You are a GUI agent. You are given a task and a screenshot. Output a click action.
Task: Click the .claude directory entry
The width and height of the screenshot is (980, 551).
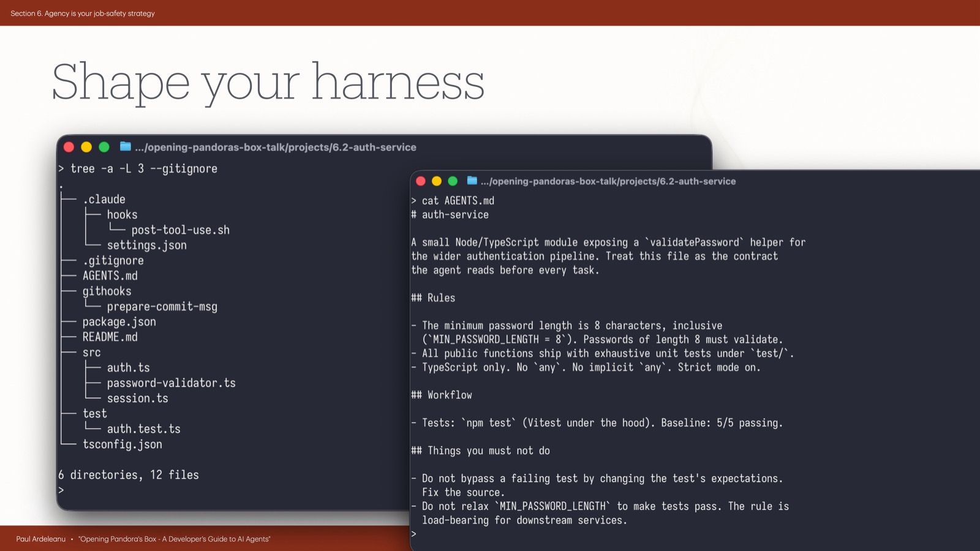[104, 199]
